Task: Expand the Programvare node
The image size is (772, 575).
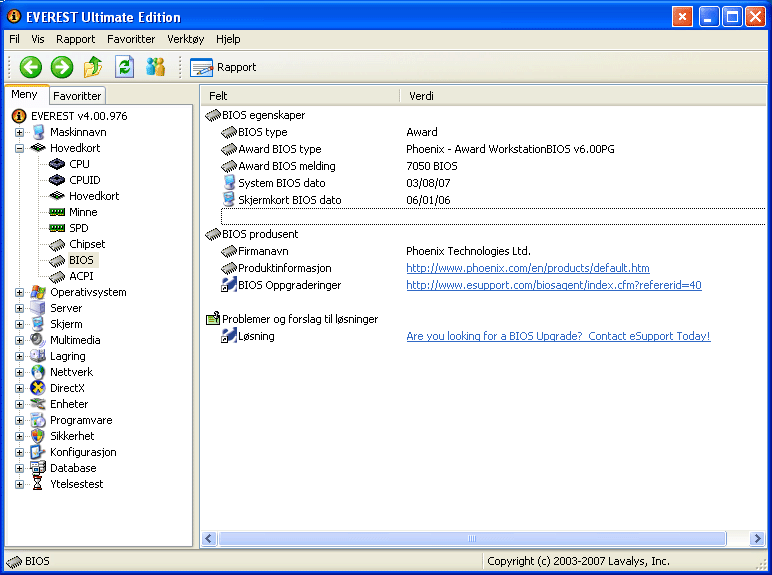Action: click(x=19, y=420)
